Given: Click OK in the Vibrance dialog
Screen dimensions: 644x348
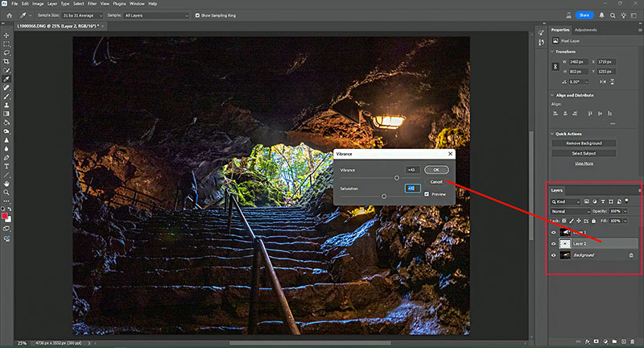Looking at the screenshot, I should [x=436, y=170].
